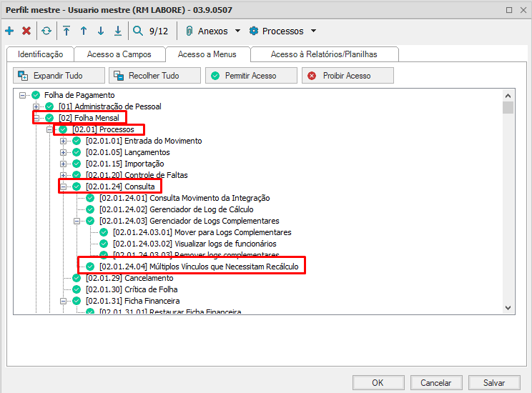
Task: Expand the [02.01.20] Controle de Faltas node
Action: (x=63, y=175)
